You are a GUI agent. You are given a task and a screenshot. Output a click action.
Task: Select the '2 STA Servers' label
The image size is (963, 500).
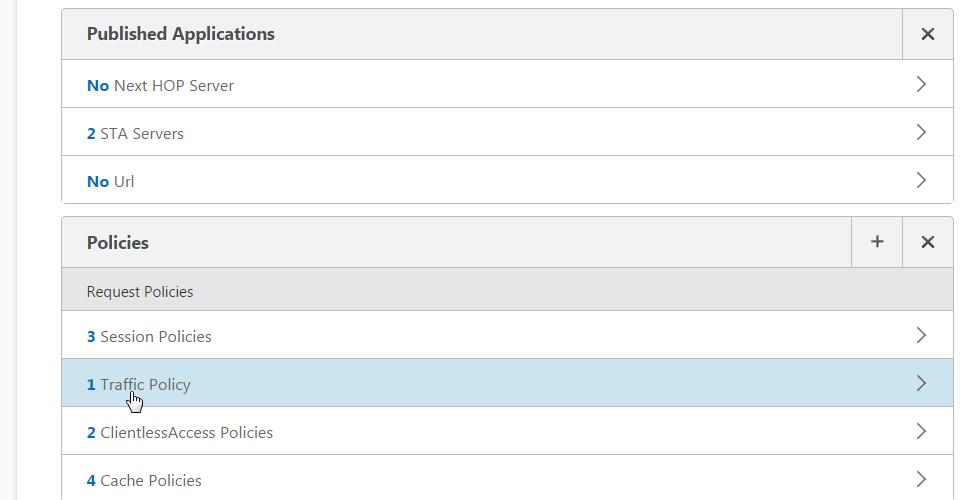(x=135, y=133)
